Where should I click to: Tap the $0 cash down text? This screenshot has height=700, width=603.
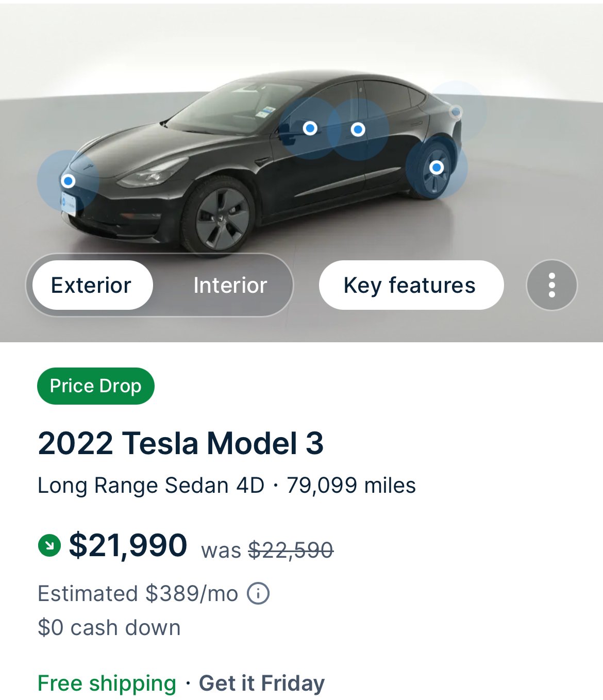[109, 627]
